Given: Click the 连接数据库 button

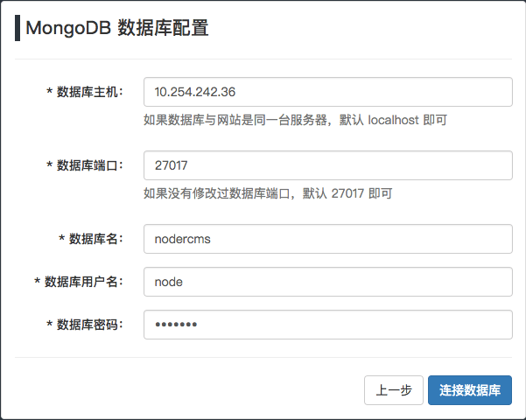Looking at the screenshot, I should pos(470,390).
